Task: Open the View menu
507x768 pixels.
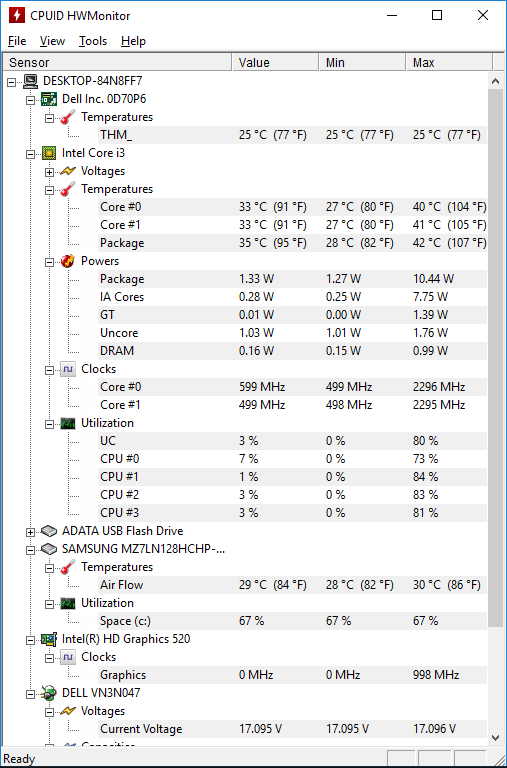Action: point(52,41)
